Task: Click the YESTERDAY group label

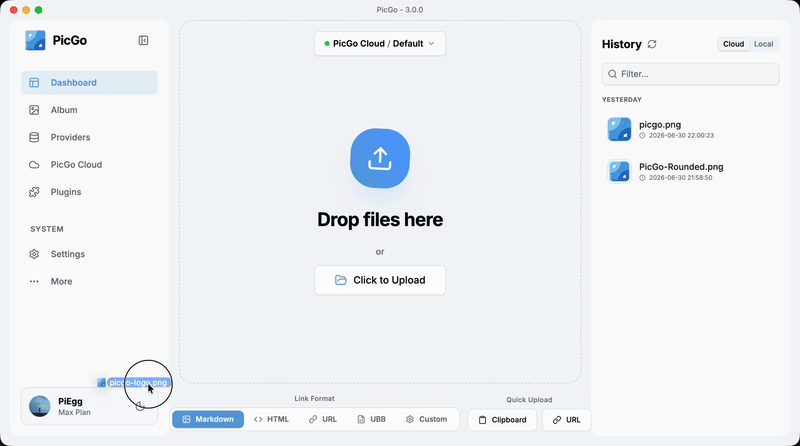Action: tap(621, 100)
